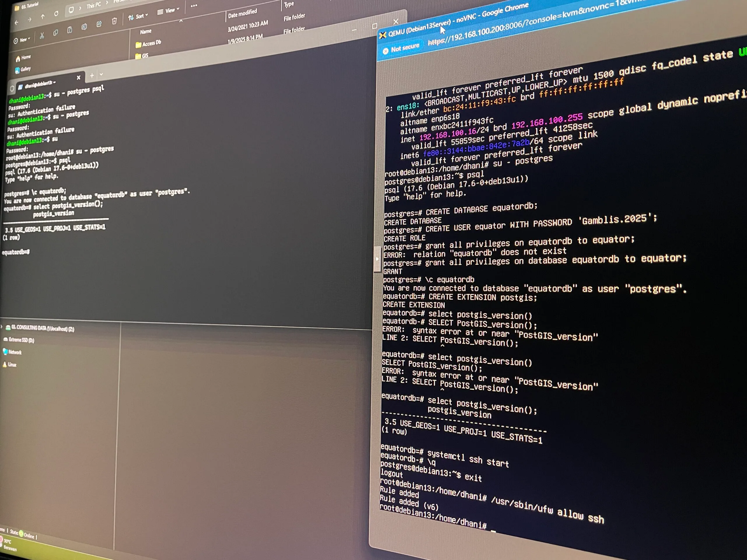The image size is (747, 560).
Task: Refresh the Explorer folder view
Action: (x=56, y=14)
